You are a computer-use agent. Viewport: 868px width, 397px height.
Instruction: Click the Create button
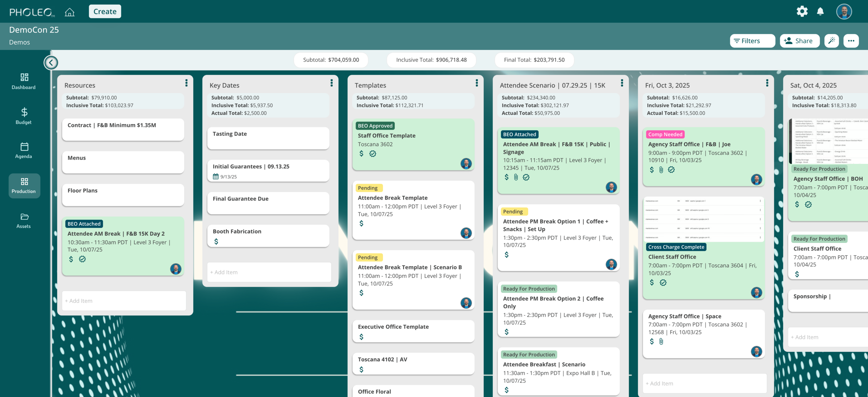tap(105, 11)
